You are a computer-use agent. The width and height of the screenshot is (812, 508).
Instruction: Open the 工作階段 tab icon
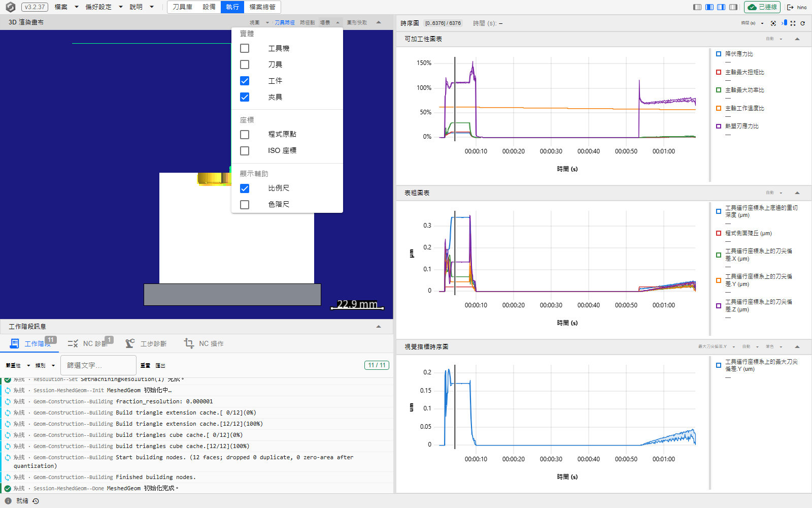(14, 343)
